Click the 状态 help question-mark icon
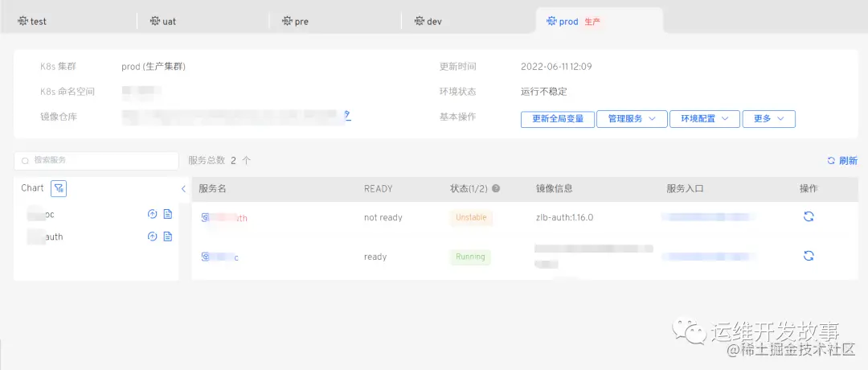868x370 pixels. click(496, 188)
